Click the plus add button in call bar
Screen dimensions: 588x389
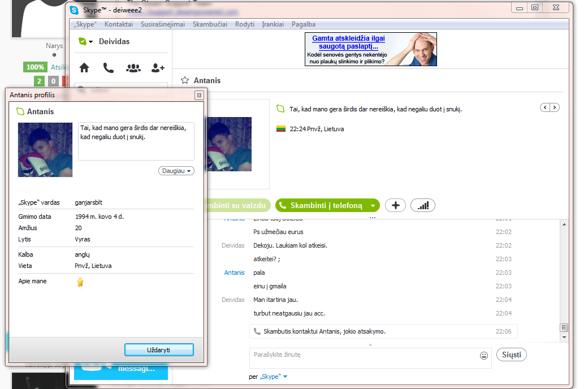(x=396, y=205)
